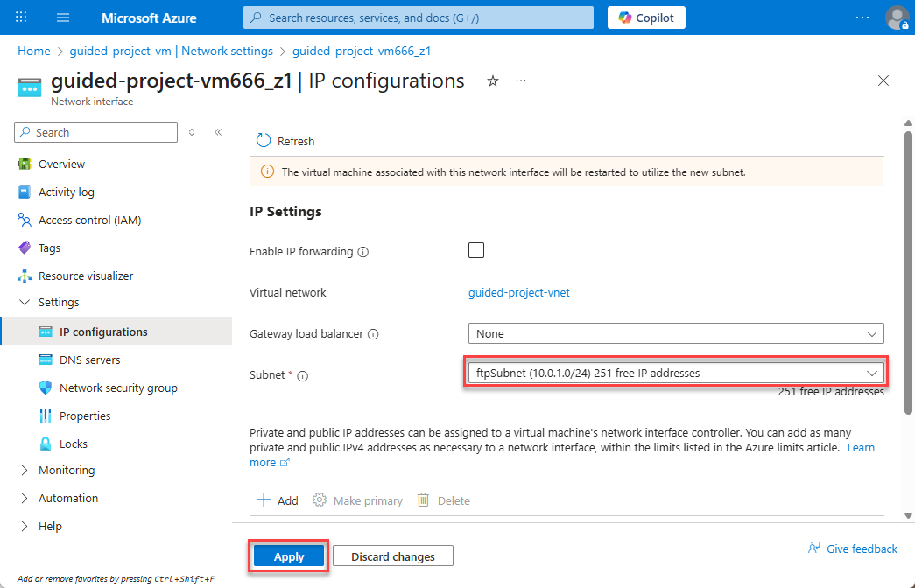Open guided-project-vm666_z1 breadcrumb link

pos(362,51)
